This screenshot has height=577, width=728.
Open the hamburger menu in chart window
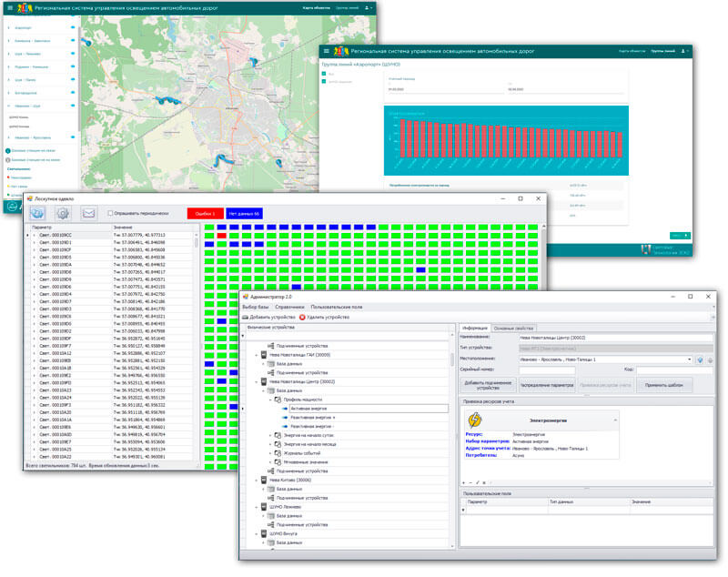coord(327,51)
